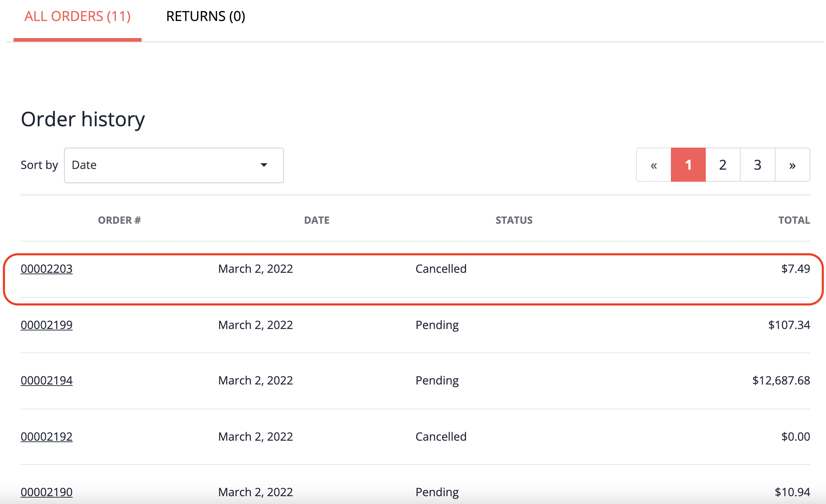The image size is (826, 504).
Task: Switch to the ALL ORDERS (11) tab
Action: pyautogui.click(x=77, y=16)
